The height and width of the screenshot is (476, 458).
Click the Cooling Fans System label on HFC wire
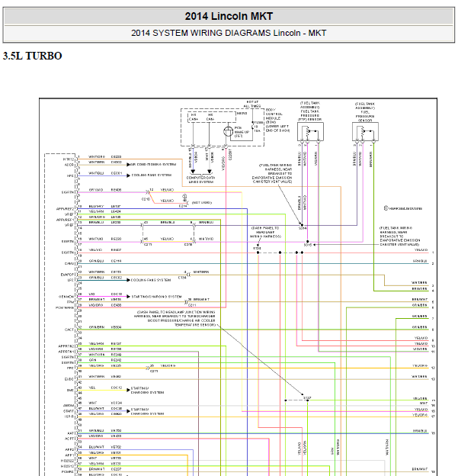click(x=152, y=175)
